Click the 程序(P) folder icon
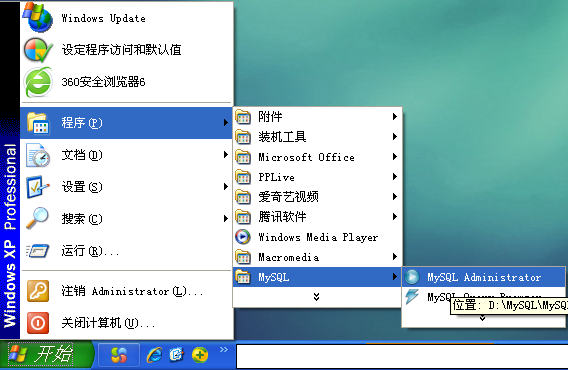The height and width of the screenshot is (370, 568). 37,122
